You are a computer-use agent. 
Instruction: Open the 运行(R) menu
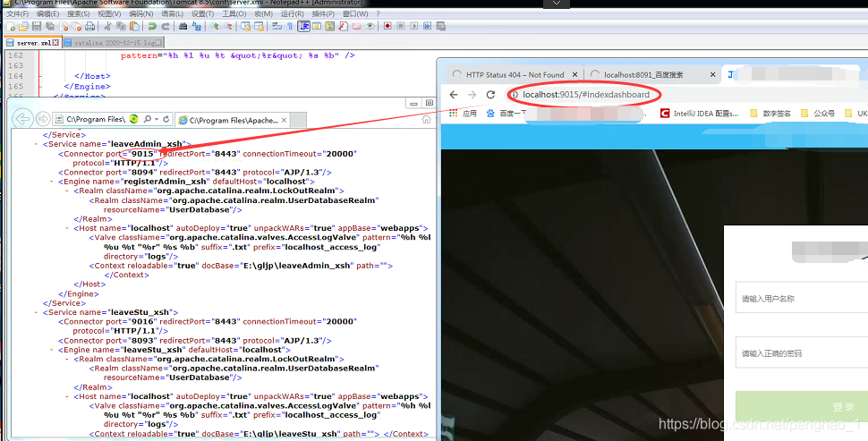(x=292, y=13)
